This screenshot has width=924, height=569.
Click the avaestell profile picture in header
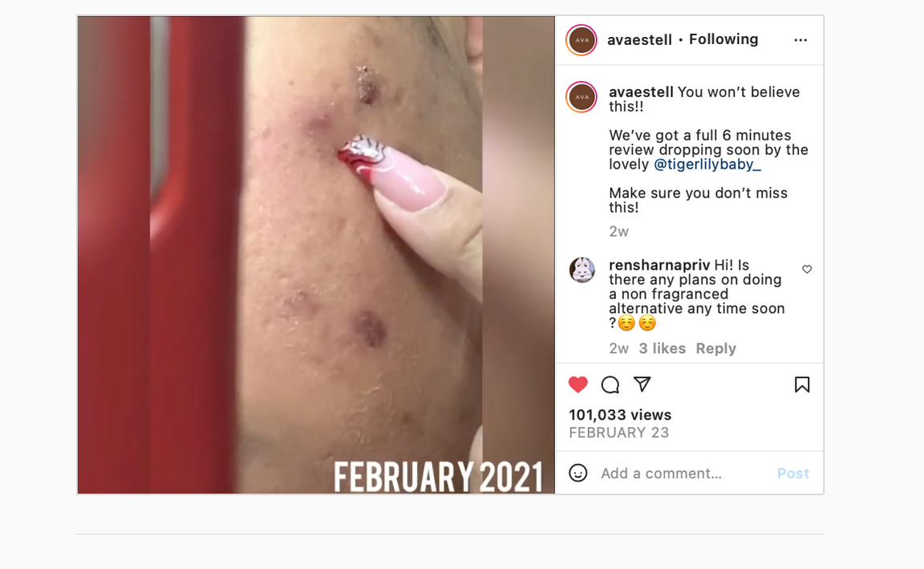(x=582, y=40)
